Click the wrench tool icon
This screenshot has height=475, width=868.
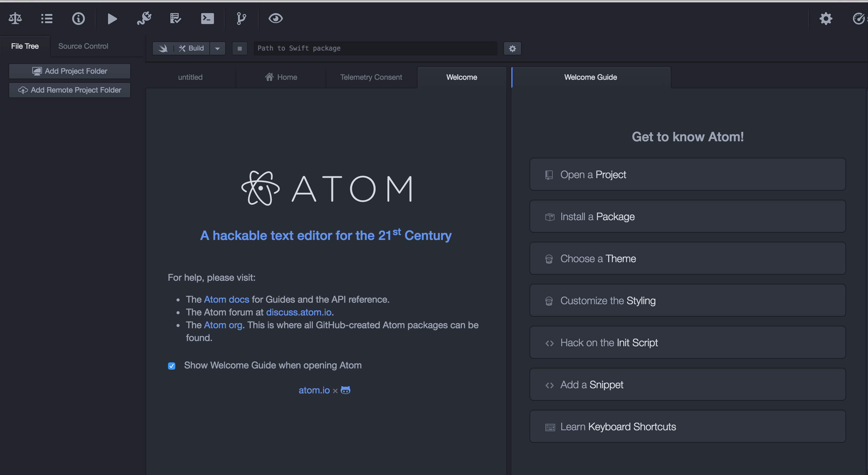(x=144, y=19)
